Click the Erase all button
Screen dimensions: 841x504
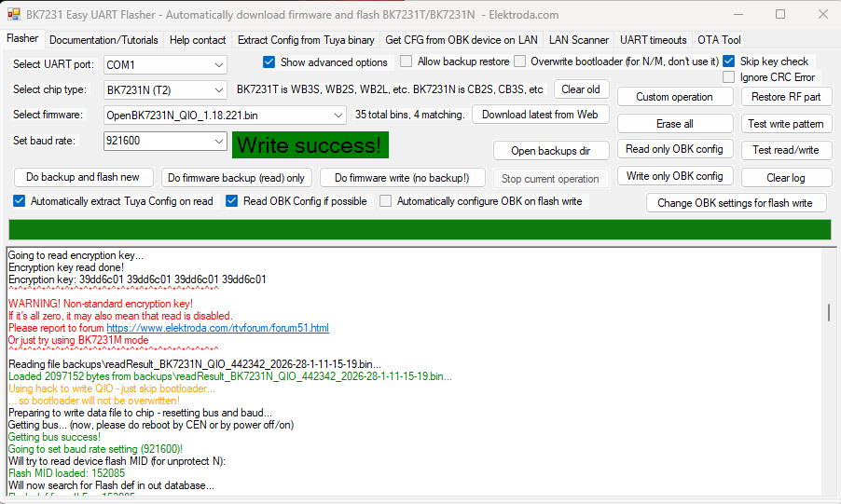click(x=675, y=124)
